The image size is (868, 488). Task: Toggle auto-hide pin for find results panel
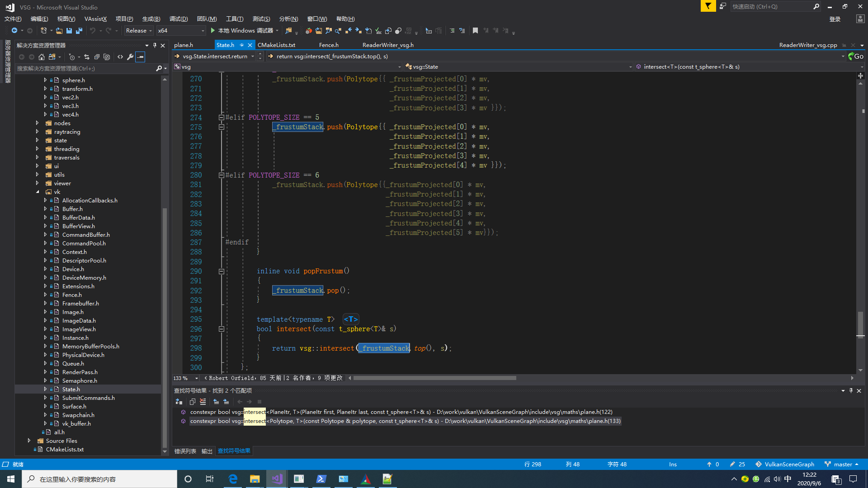(851, 391)
